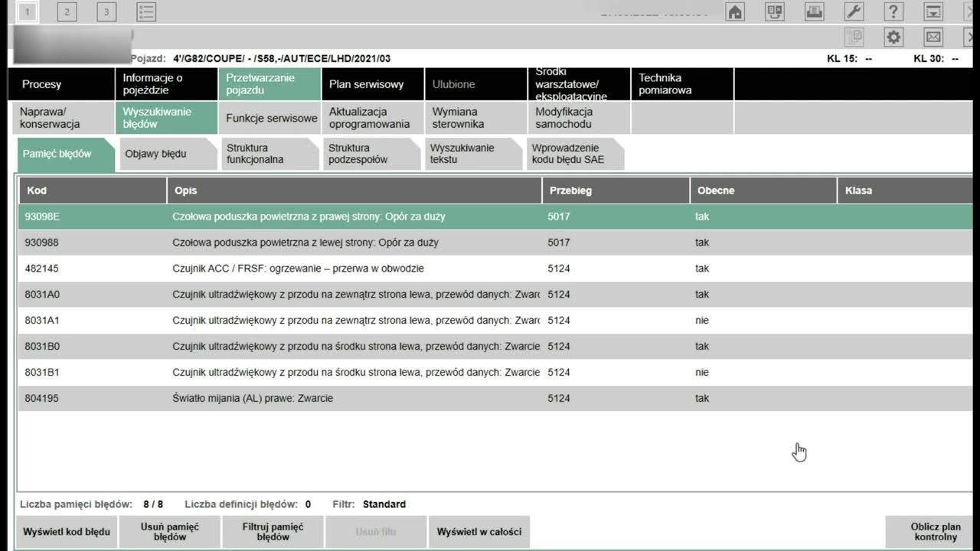Click Wyświetl kod błędu button
The image size is (980, 551).
click(67, 532)
